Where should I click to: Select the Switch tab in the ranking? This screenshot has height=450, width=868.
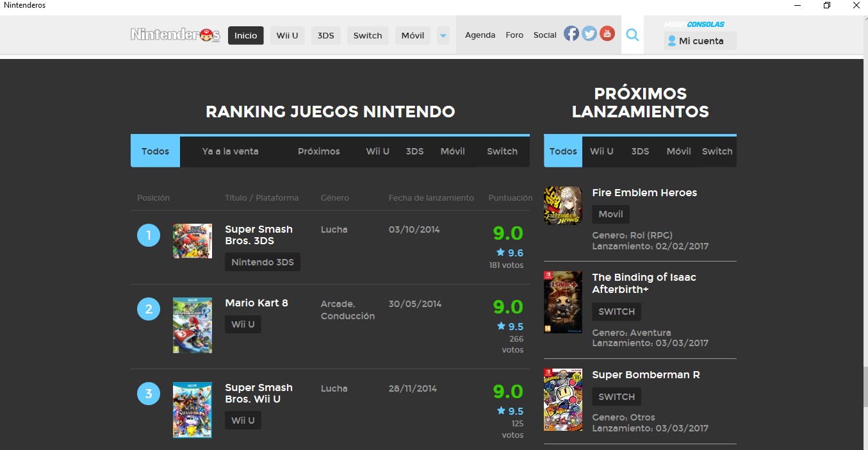(502, 151)
